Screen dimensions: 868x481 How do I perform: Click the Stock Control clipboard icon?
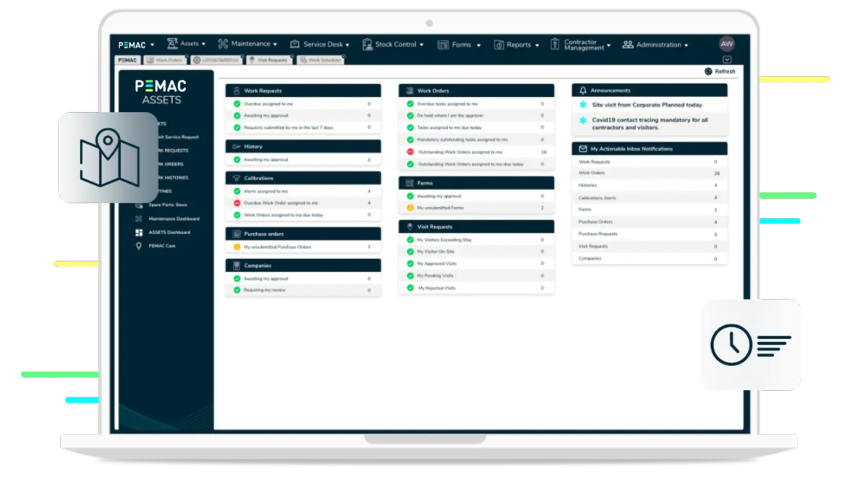(367, 44)
